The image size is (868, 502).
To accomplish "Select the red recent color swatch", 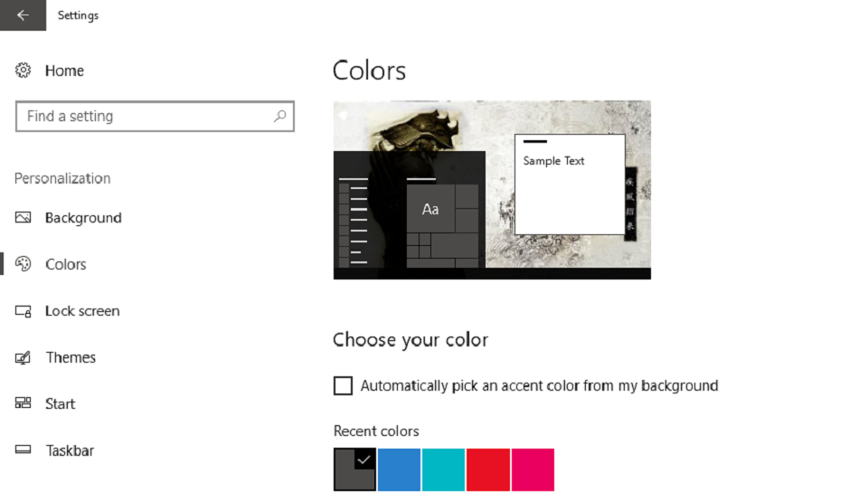I will pos(488,469).
